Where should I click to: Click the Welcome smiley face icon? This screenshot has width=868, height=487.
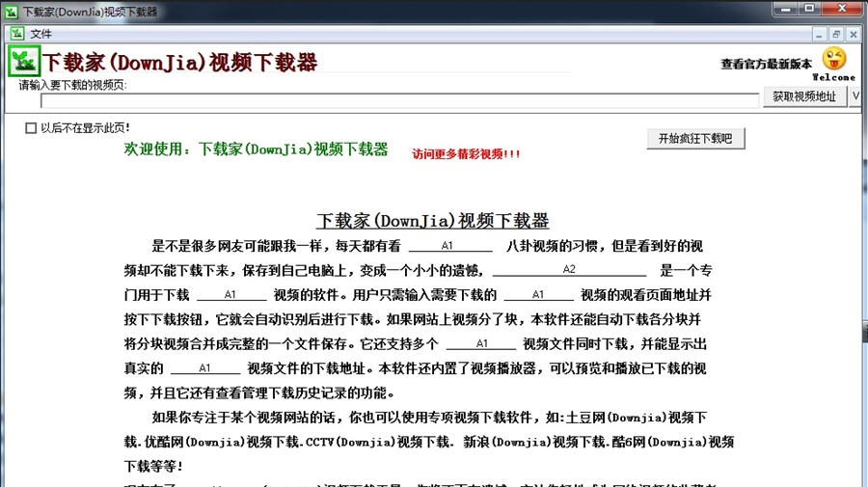(833, 59)
